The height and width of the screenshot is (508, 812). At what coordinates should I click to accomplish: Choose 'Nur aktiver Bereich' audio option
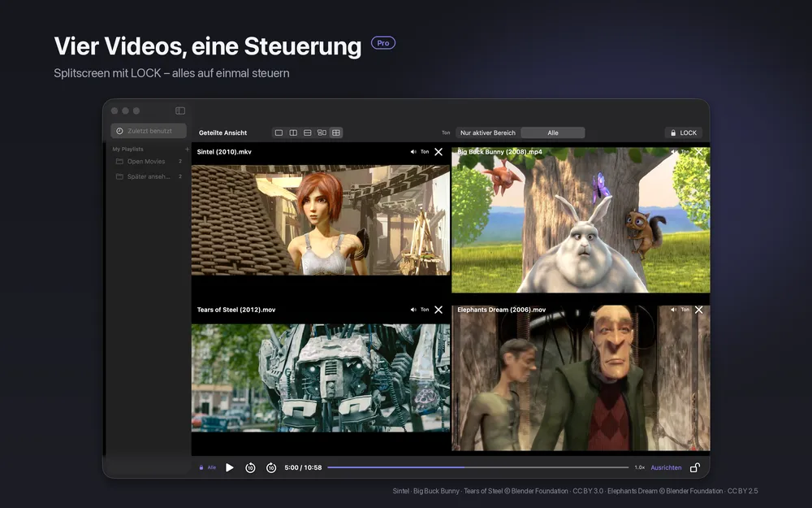(488, 132)
